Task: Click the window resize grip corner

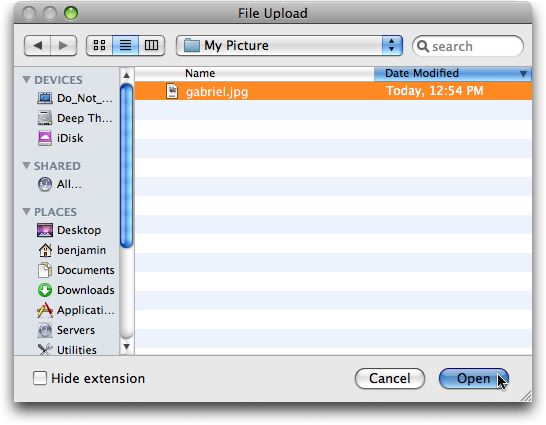Action: [x=526, y=396]
